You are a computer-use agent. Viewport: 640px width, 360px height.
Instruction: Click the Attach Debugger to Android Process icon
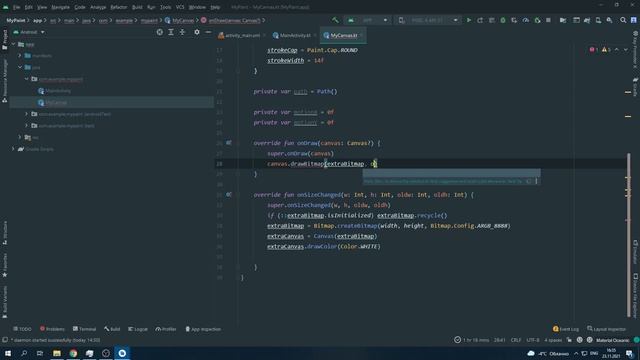pos(537,20)
